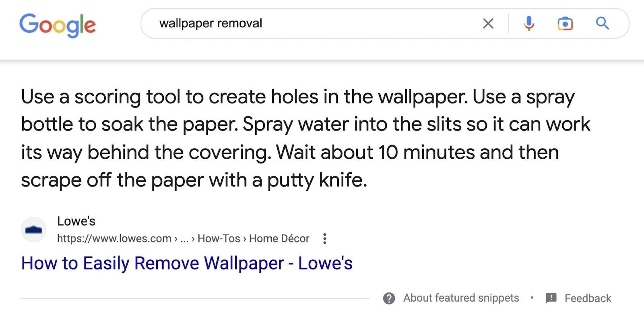
Task: Click the Lowe's favicon beside the result
Action: click(33, 230)
